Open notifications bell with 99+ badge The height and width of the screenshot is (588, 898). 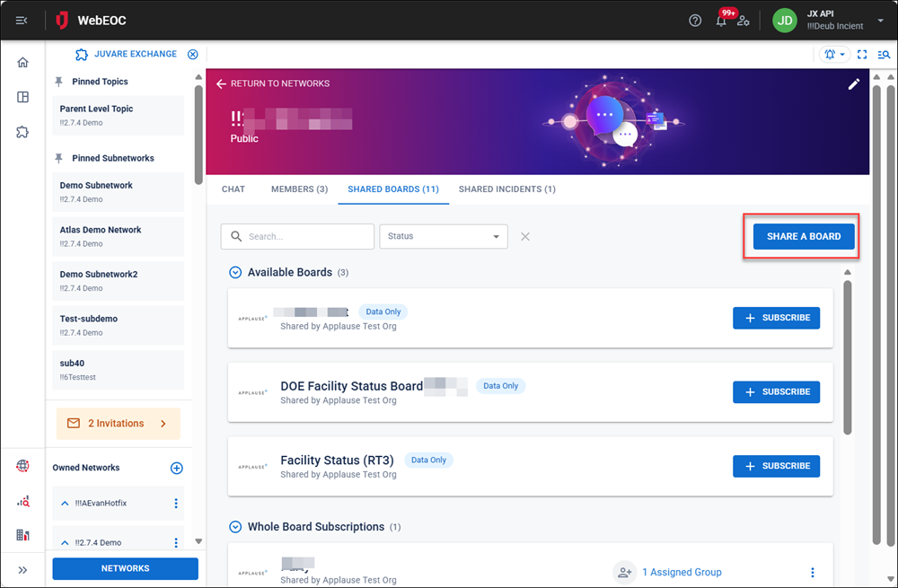point(722,21)
